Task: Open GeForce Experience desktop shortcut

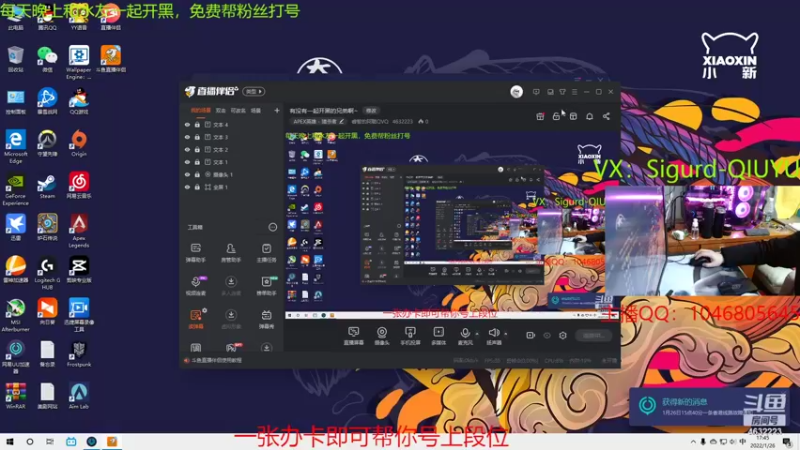Action: (x=15, y=190)
